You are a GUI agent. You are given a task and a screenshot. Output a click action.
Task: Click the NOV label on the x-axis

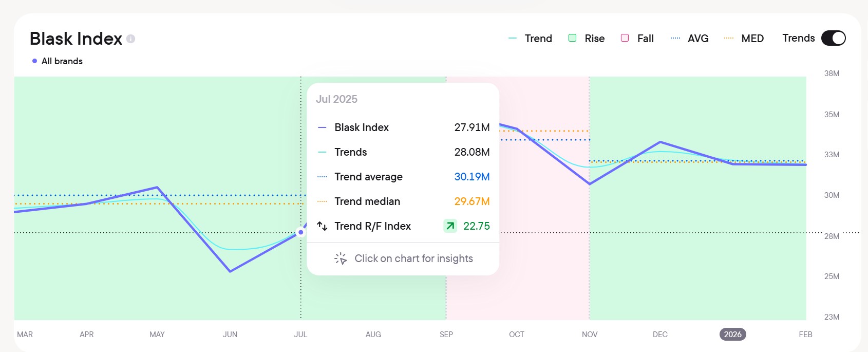point(590,335)
